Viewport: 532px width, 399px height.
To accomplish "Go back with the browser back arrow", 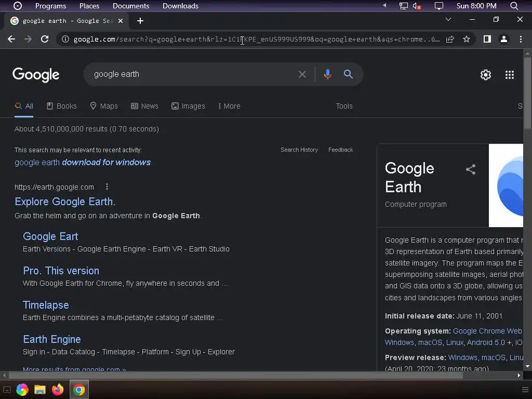I will pyautogui.click(x=11, y=39).
